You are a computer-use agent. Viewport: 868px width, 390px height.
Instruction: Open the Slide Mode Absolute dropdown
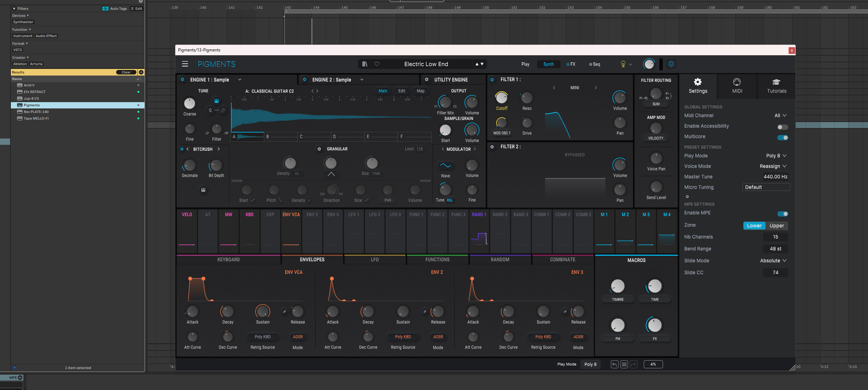click(x=773, y=261)
